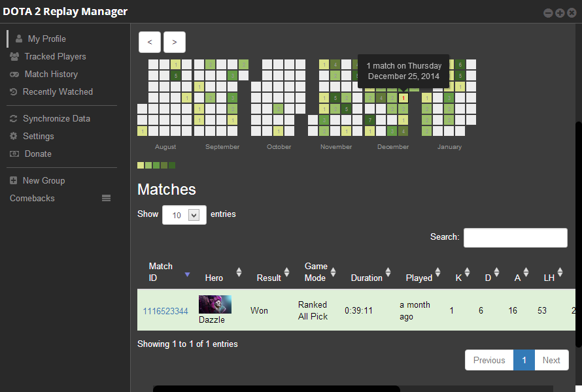Select the highlighted December 25 calendar cell
582x392 pixels.
403,98
